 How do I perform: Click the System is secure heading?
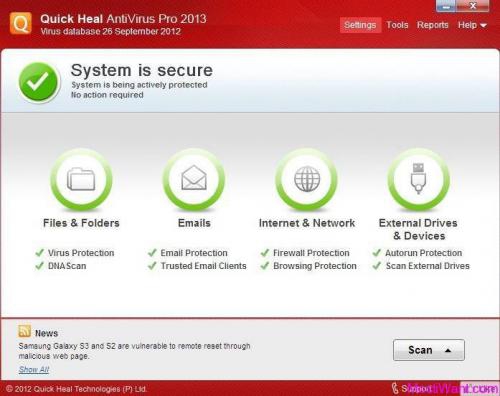point(142,70)
